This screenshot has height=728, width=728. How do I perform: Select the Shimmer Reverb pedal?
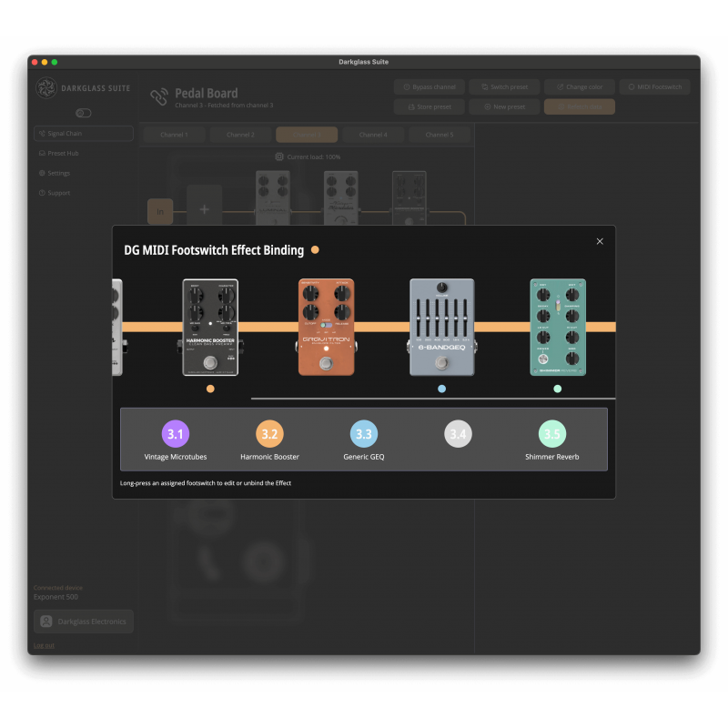[x=558, y=328]
